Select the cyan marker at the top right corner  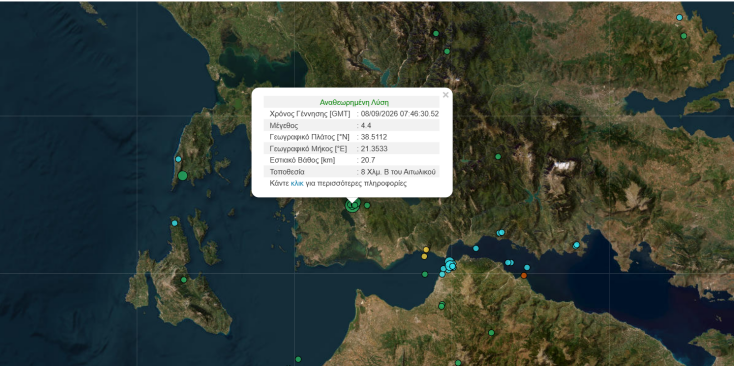pos(679,17)
